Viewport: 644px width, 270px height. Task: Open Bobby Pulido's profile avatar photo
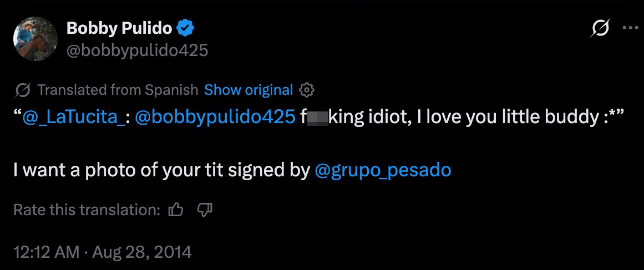pos(35,39)
